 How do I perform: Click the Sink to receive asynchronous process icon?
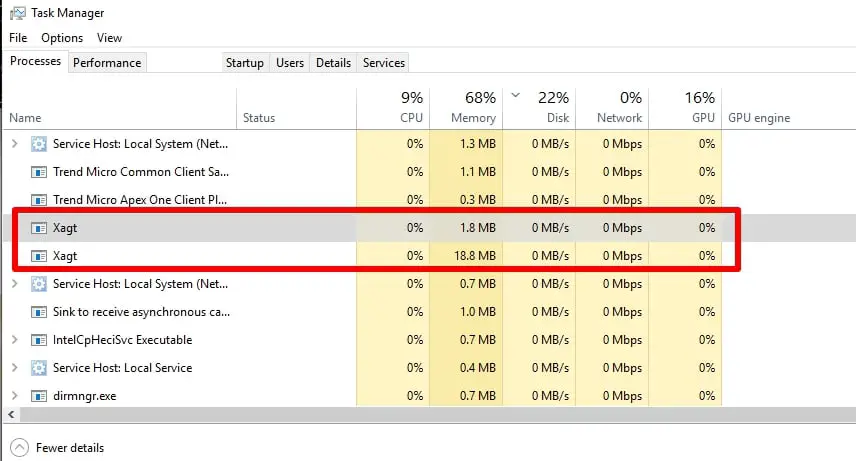click(x=39, y=312)
